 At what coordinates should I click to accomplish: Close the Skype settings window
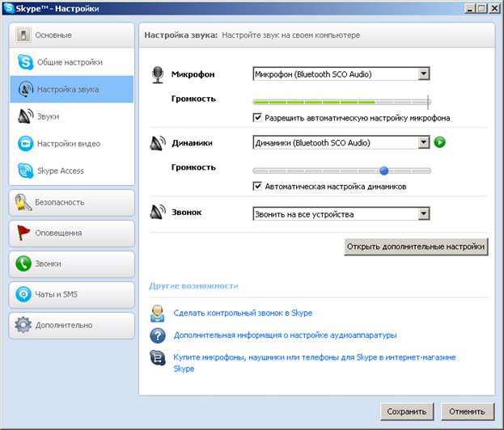tap(494, 8)
